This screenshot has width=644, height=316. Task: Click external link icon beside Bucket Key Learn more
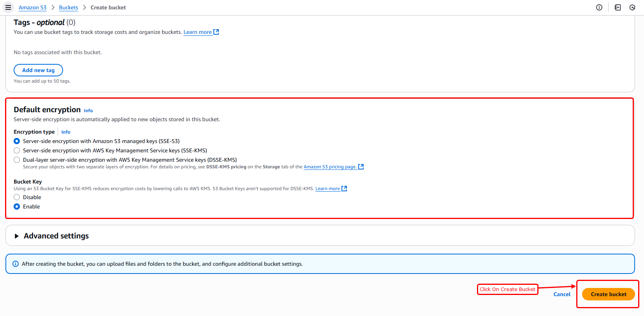pos(344,189)
